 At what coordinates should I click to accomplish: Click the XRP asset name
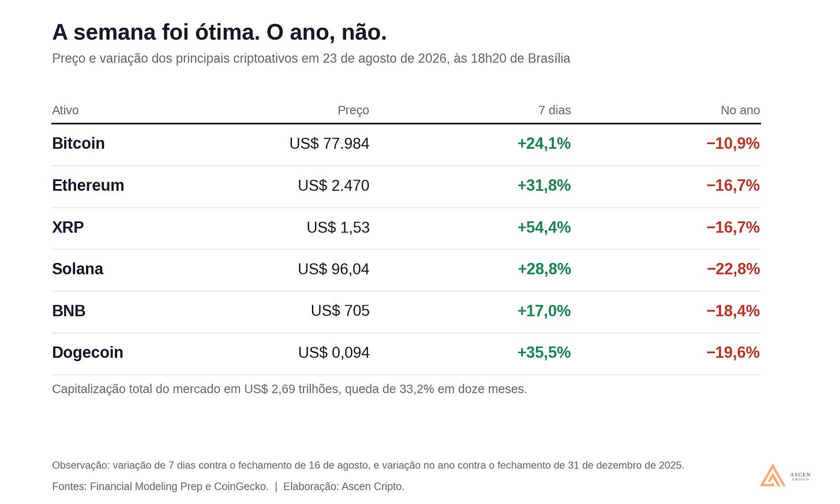(x=68, y=227)
